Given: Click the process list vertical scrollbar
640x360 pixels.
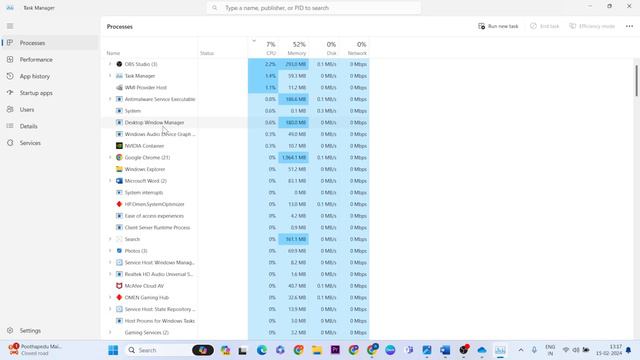Looking at the screenshot, I should (x=636, y=81).
